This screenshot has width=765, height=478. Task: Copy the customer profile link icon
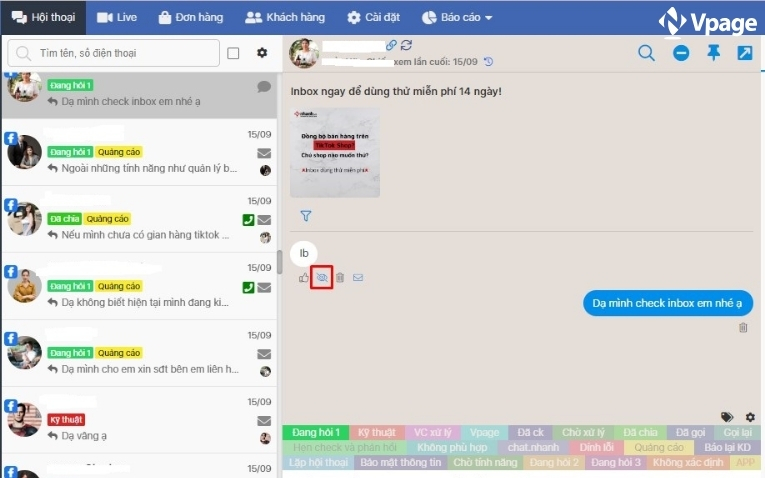391,45
